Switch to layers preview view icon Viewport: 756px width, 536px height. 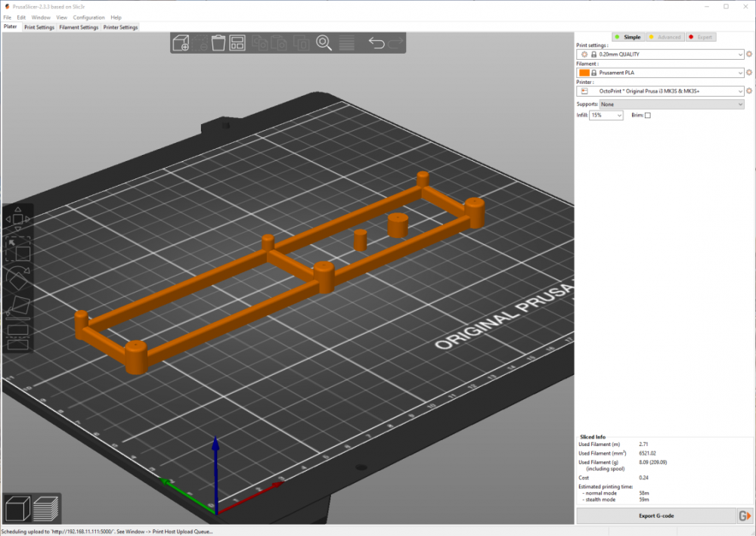click(x=46, y=508)
